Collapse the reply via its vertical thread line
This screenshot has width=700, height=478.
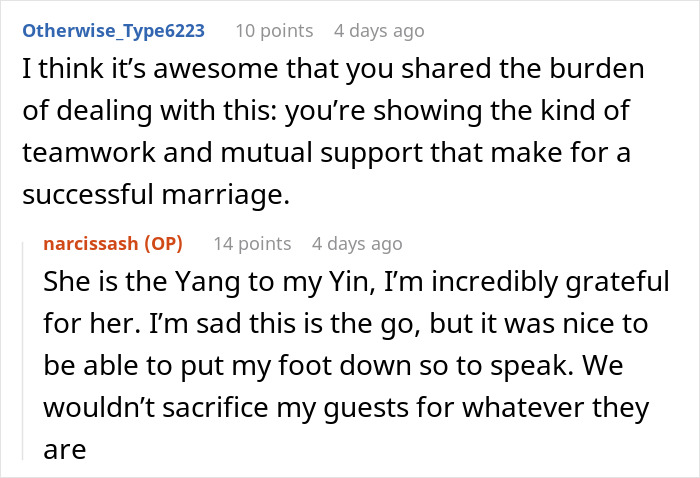(26, 350)
